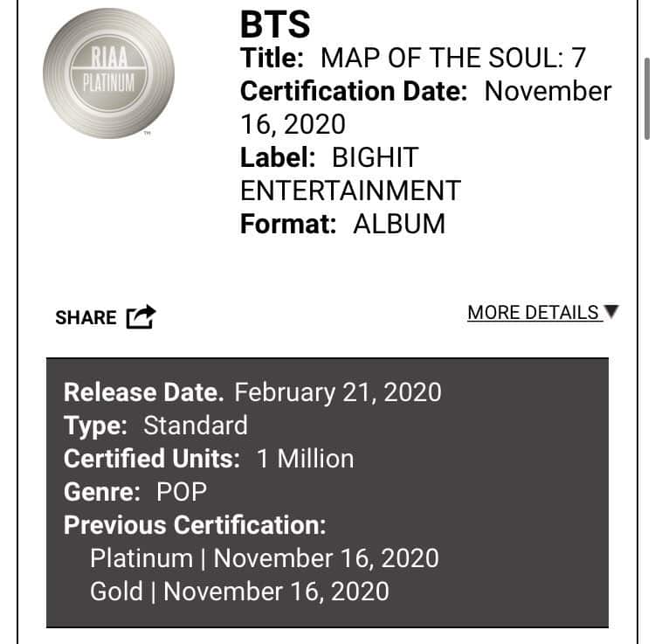Click the Certified Units 1 Million row
Screen dimensions: 655x644
point(209,459)
